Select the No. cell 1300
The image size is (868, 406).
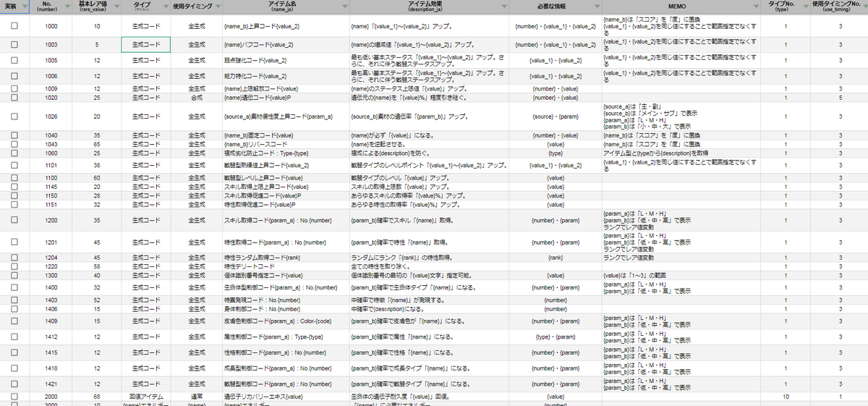coord(51,275)
